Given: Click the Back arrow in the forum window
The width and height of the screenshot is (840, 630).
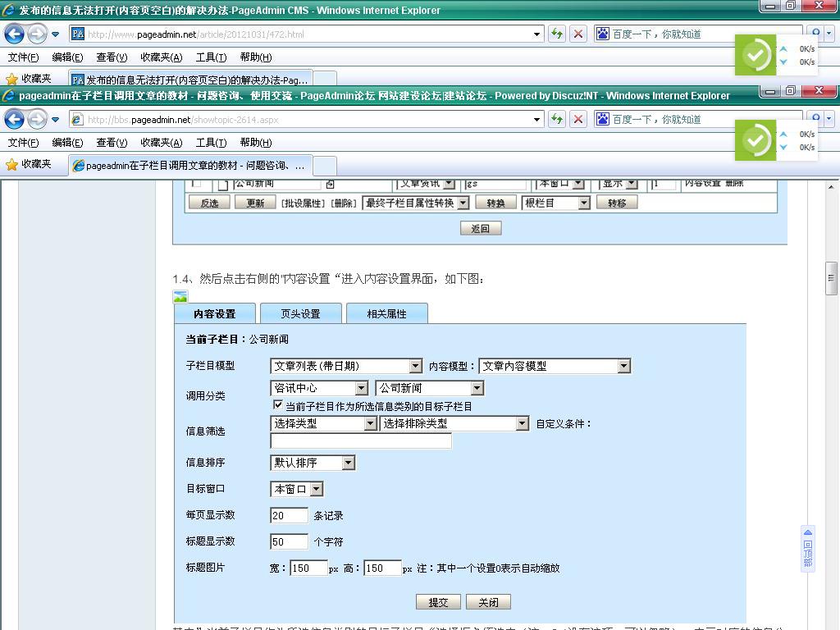Looking at the screenshot, I should [14, 119].
